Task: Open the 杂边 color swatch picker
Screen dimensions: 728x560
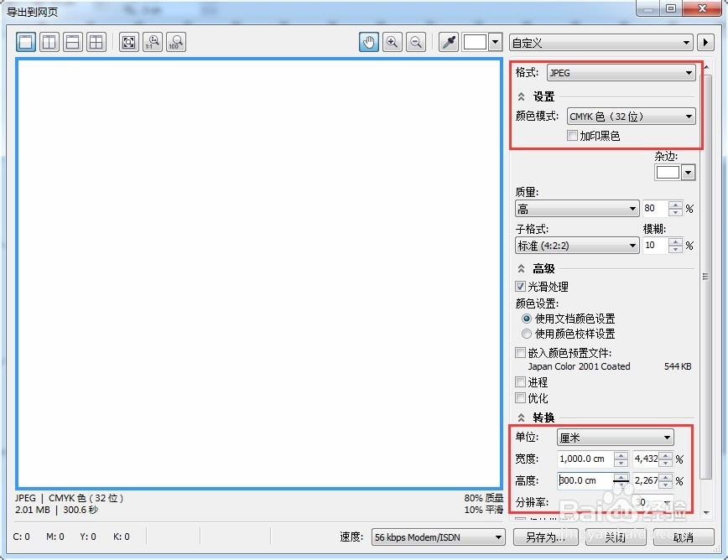Action: pos(674,172)
